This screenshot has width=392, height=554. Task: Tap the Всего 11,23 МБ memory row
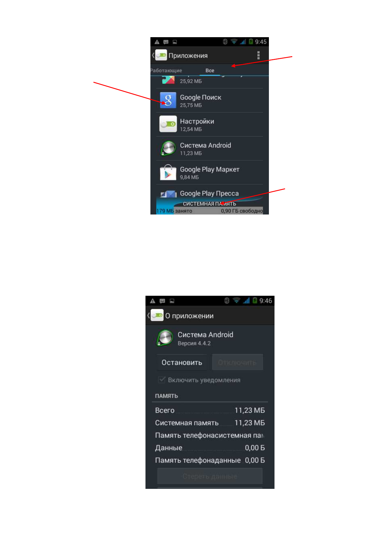(210, 410)
